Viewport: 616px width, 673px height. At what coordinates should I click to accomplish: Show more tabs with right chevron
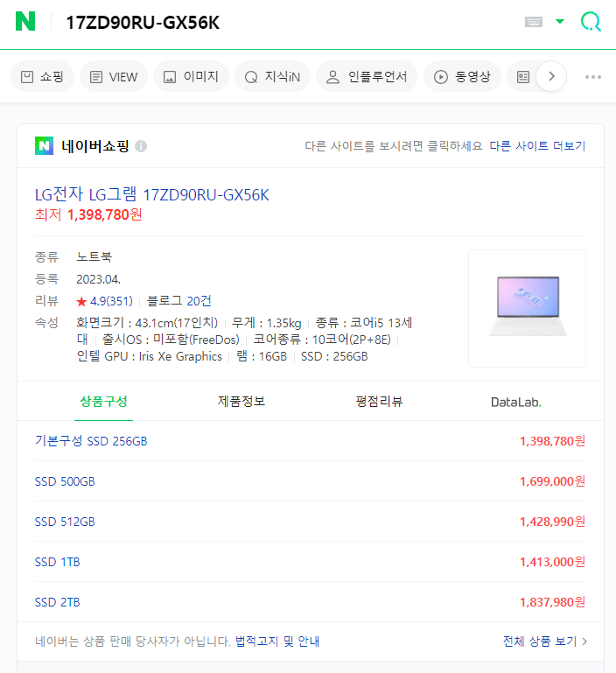coord(551,76)
